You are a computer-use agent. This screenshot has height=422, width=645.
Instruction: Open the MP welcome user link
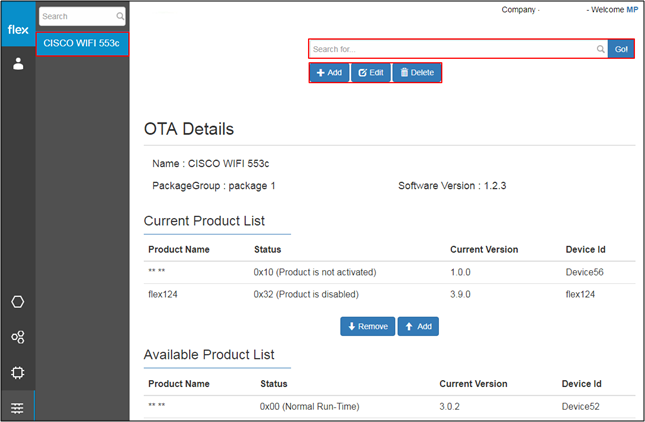[632, 9]
